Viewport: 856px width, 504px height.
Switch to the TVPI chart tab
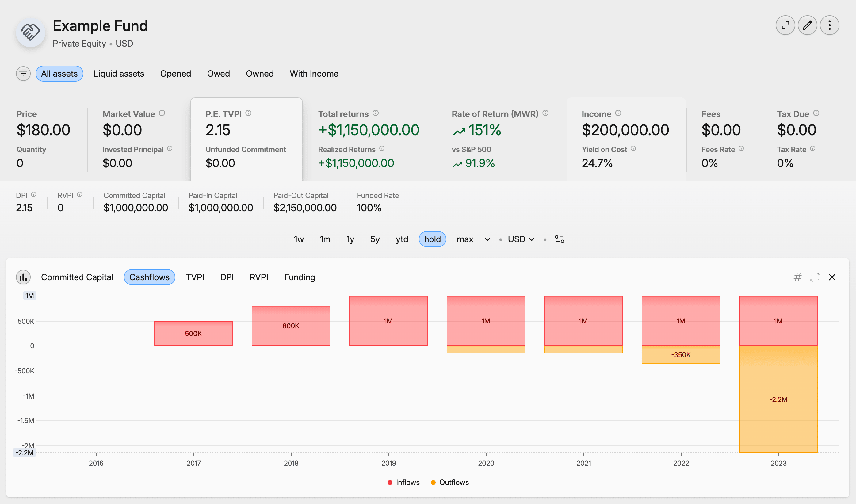[x=195, y=277]
